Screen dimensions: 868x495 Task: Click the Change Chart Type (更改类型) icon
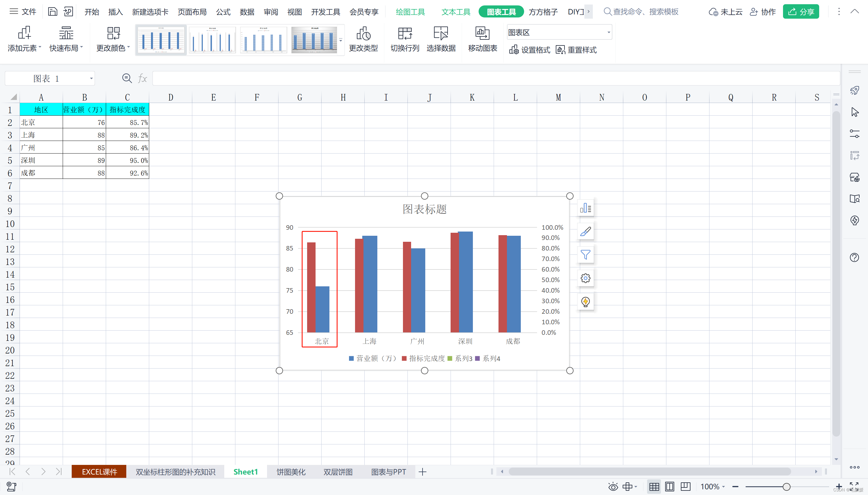363,34
